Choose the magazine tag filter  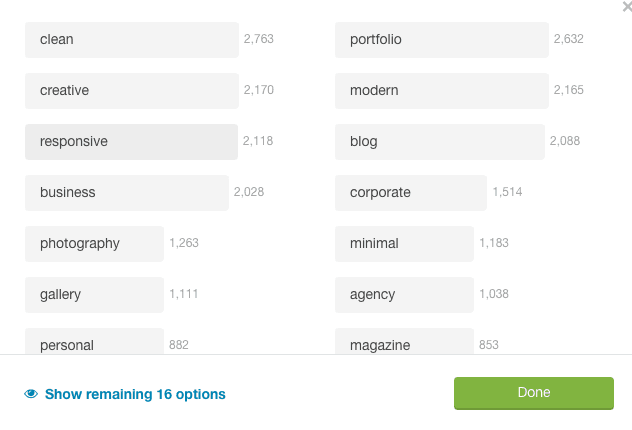tap(404, 341)
